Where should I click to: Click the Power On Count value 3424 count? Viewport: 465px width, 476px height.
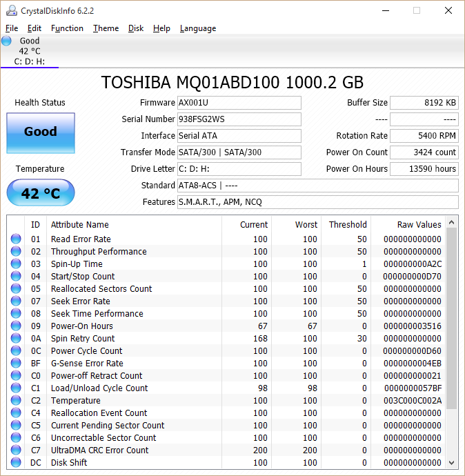pyautogui.click(x=424, y=152)
